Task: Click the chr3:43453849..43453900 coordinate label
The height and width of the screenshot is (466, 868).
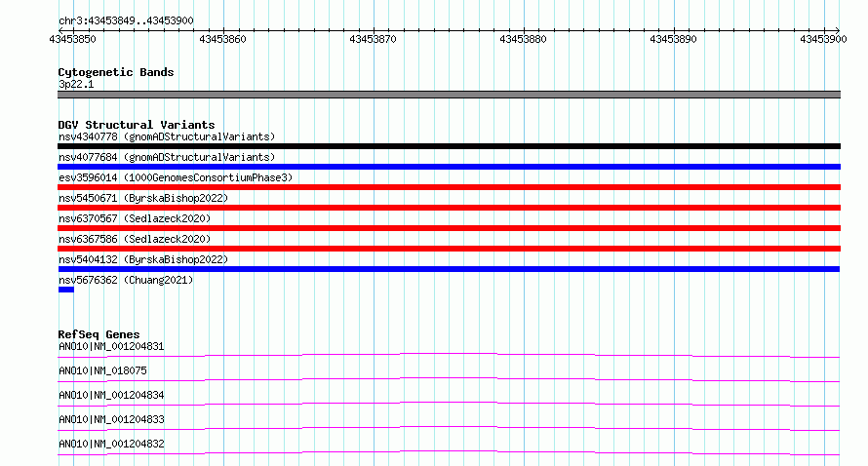Action: (126, 20)
